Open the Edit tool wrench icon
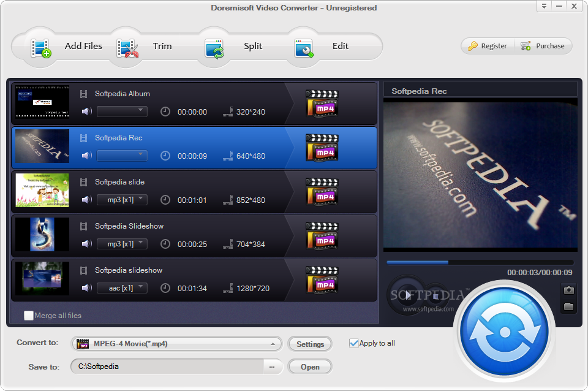The width and height of the screenshot is (588, 391). coord(303,48)
